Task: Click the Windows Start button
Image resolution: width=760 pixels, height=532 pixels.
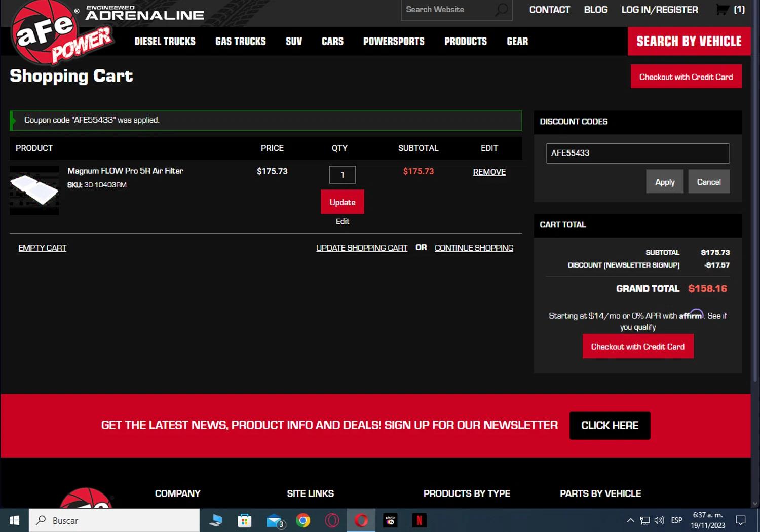Action: coord(14,520)
